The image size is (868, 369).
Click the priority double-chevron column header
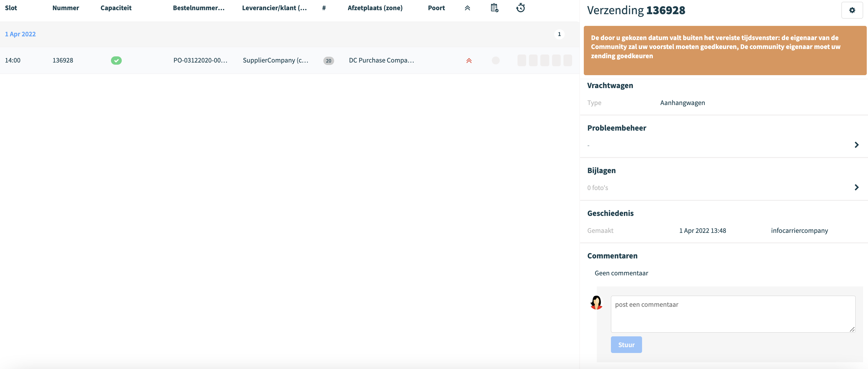tap(467, 8)
